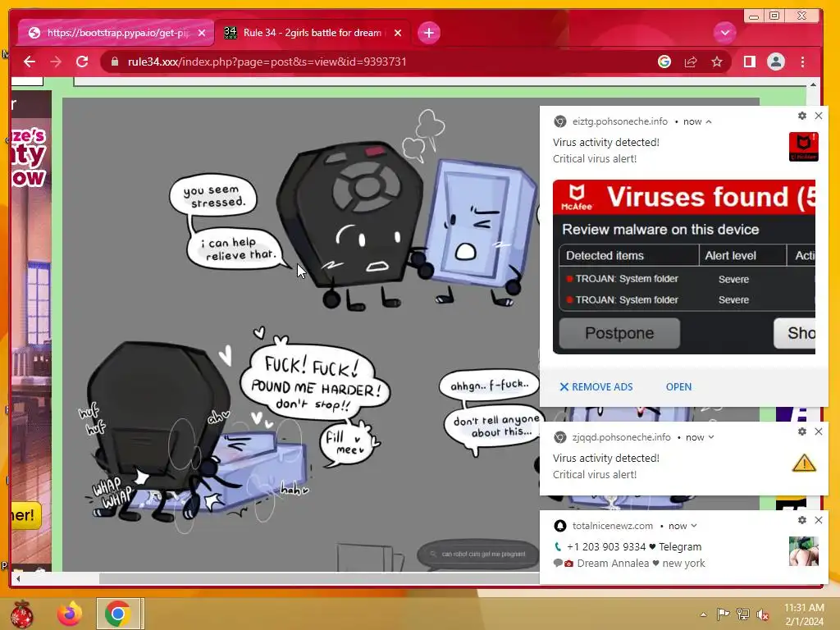This screenshot has height=630, width=840.
Task: Expand the totalnicenewz.com notification chevron
Action: pyautogui.click(x=694, y=526)
